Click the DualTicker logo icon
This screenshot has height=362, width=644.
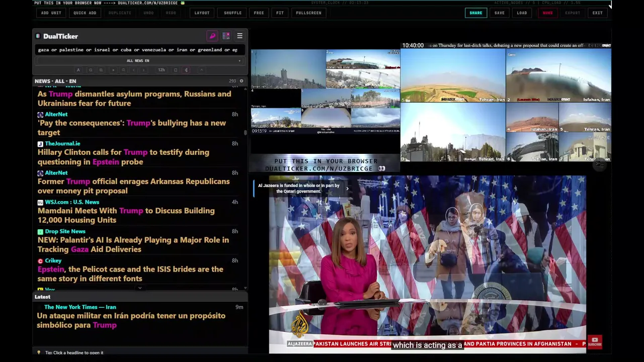(38, 36)
